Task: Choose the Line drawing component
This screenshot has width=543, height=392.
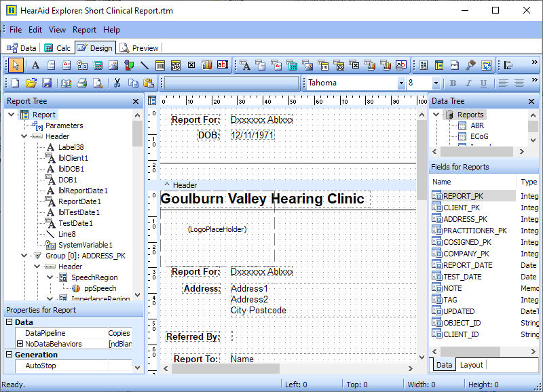Action: click(145, 65)
